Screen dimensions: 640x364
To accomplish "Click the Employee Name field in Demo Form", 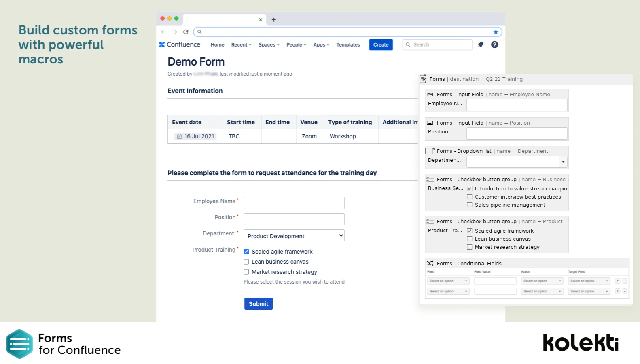I will 294,203.
